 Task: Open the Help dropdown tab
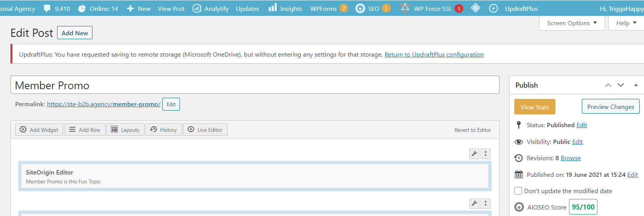[x=626, y=23]
